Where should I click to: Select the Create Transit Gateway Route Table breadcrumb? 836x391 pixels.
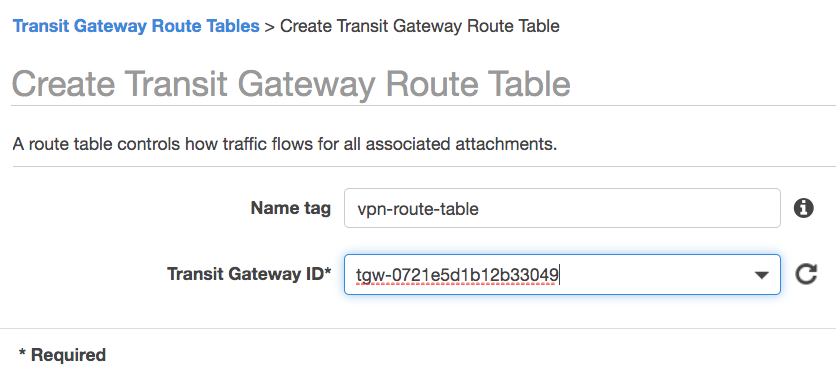(x=420, y=26)
